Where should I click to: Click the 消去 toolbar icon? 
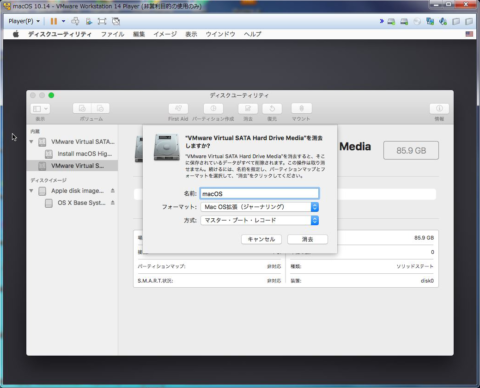click(x=248, y=109)
